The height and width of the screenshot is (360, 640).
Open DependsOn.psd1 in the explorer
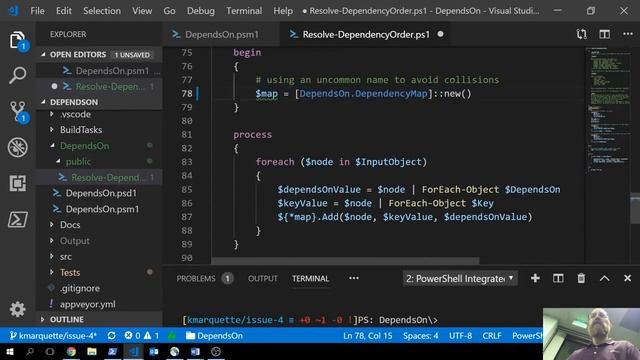coord(101,193)
